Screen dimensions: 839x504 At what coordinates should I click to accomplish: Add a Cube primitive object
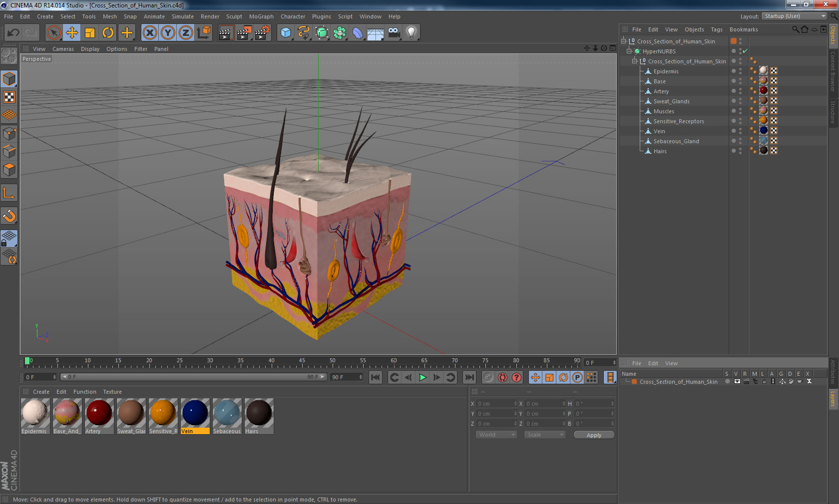coord(286,33)
